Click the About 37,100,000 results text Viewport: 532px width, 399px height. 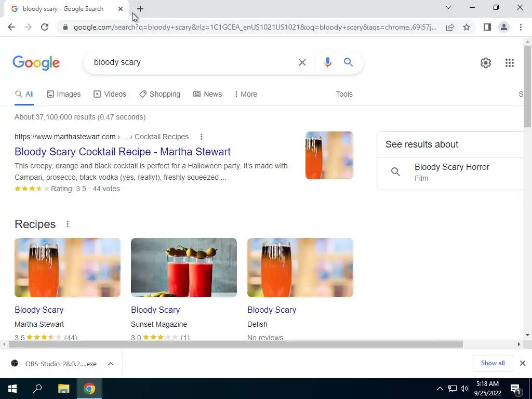click(80, 117)
